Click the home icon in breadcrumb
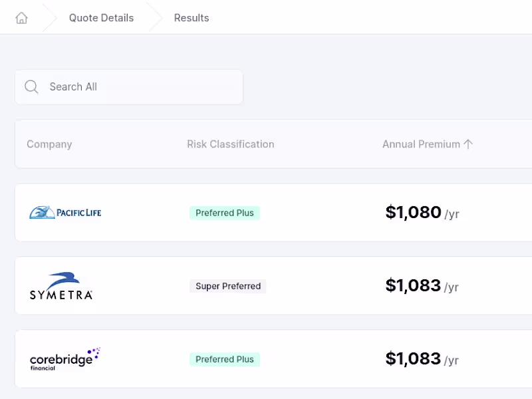Screen dimensions: 532x399 pyautogui.click(x=21, y=18)
